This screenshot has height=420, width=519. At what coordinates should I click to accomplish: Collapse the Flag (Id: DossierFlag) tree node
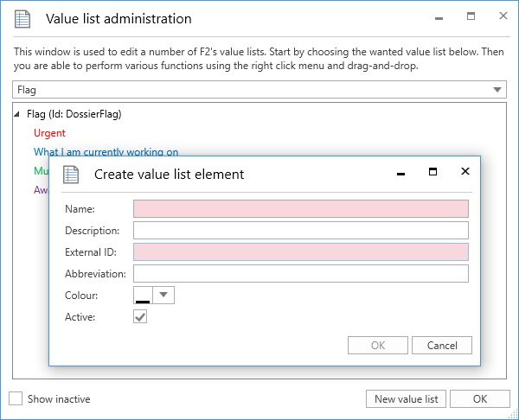[x=19, y=114]
